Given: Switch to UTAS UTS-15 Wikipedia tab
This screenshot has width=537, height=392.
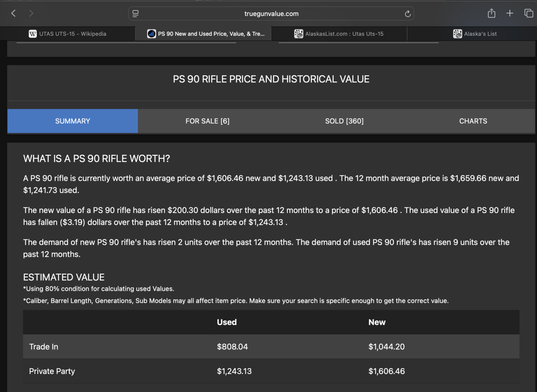Looking at the screenshot, I should pyautogui.click(x=68, y=34).
